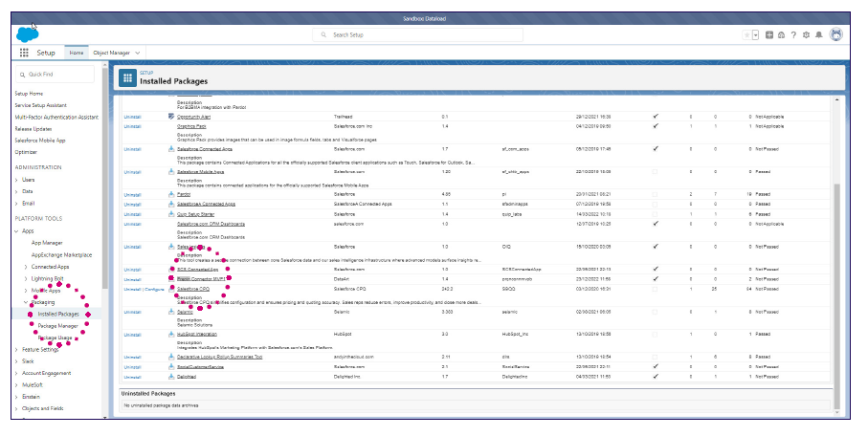
Task: Click the Quick Find magnifier icon
Action: point(23,75)
